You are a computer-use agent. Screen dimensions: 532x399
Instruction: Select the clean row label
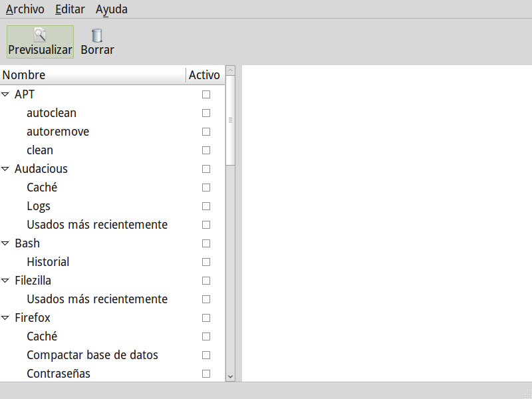[40, 150]
